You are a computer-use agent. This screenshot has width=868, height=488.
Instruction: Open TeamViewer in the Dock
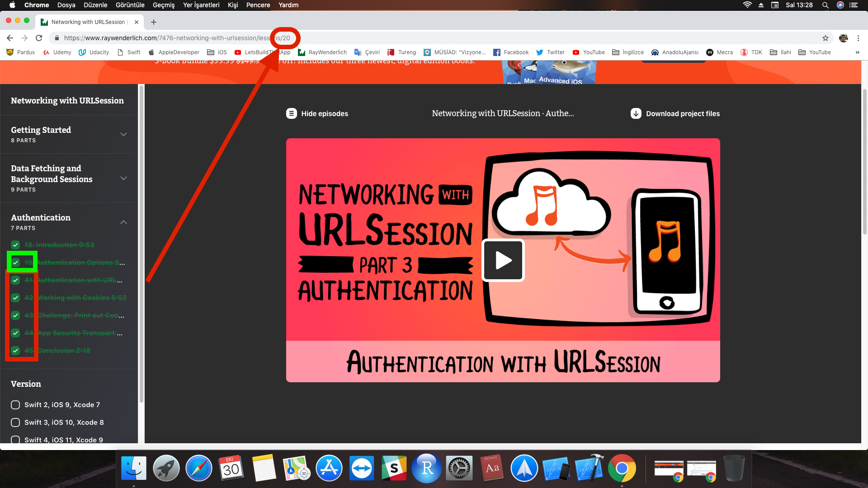tap(362, 468)
